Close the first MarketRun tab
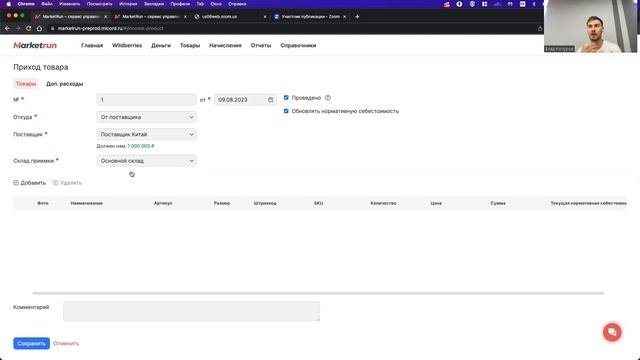This screenshot has width=640, height=360. pyautogui.click(x=105, y=17)
